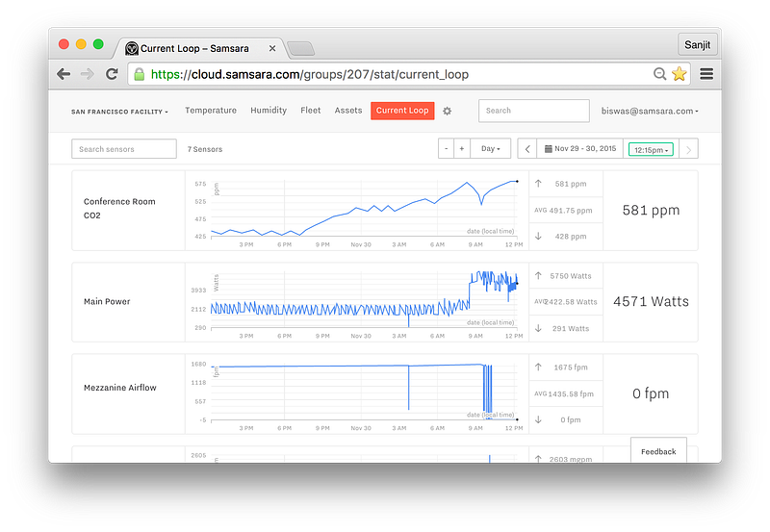Open the Main Power sensor
This screenshot has width=770, height=532.
pos(107,301)
